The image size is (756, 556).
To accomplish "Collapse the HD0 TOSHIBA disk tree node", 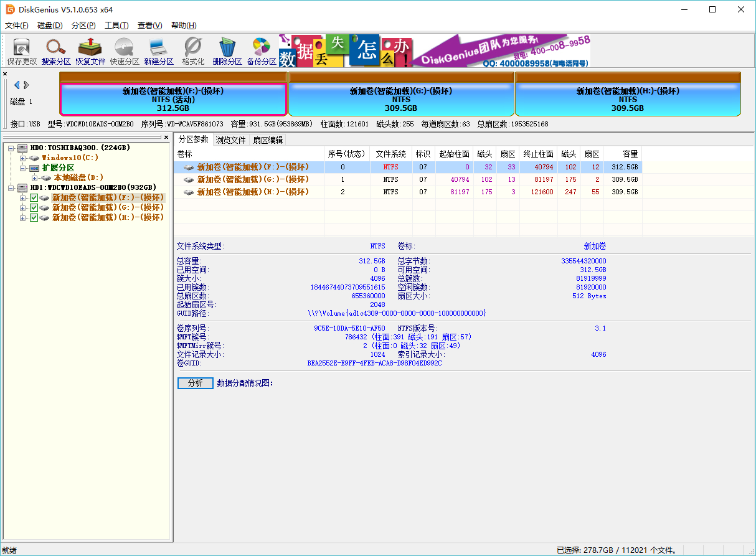I will pos(12,148).
